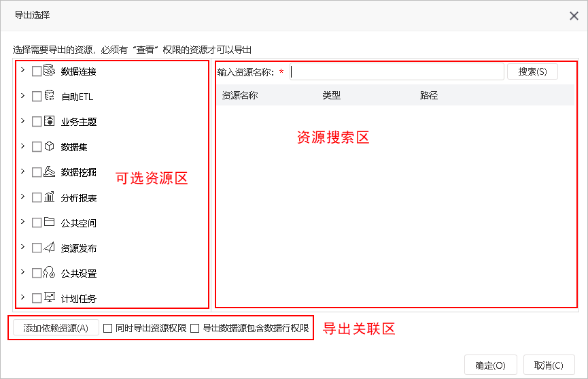Click the 自助ETL icon
The width and height of the screenshot is (588, 379).
point(49,95)
